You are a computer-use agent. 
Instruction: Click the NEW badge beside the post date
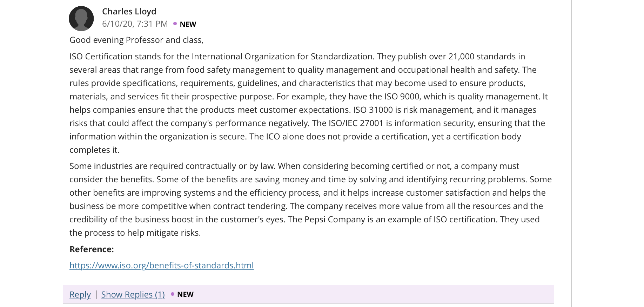pos(188,24)
